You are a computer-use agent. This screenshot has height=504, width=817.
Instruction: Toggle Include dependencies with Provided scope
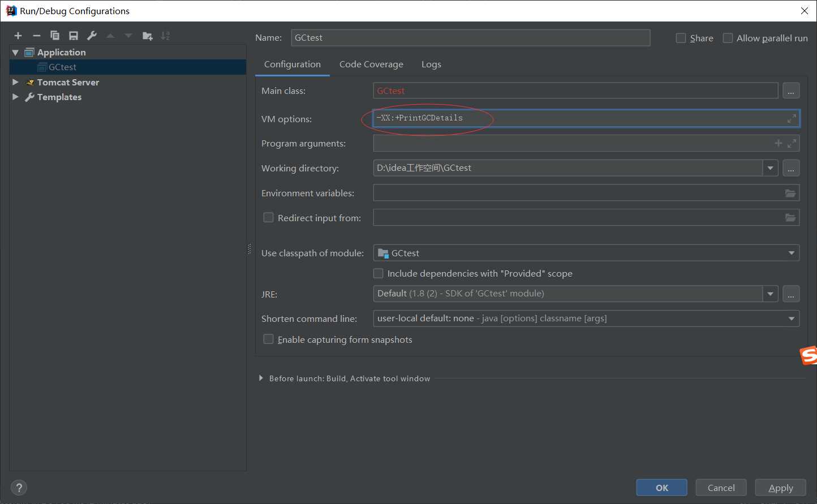click(x=379, y=273)
